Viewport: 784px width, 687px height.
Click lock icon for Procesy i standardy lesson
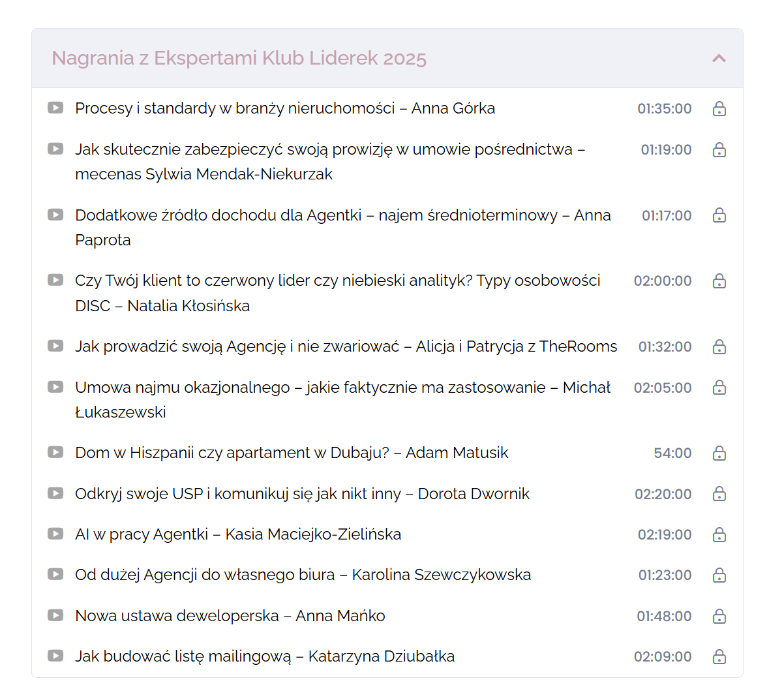(719, 109)
